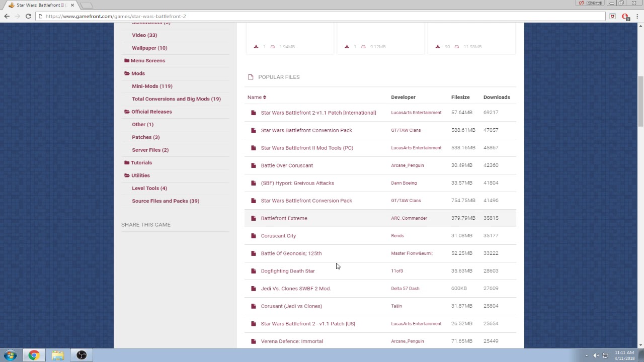Image resolution: width=644 pixels, height=362 pixels.
Task: Open the Mini-Mods (119) subcategory
Action: pyautogui.click(x=152, y=86)
